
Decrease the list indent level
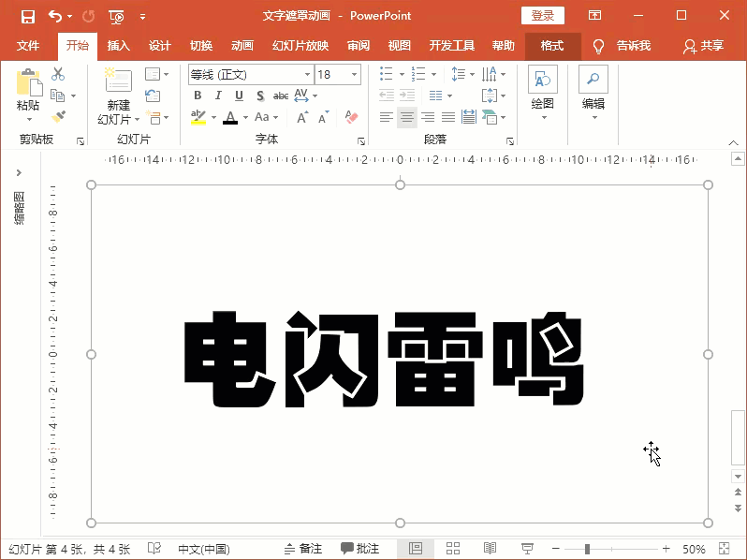(387, 96)
